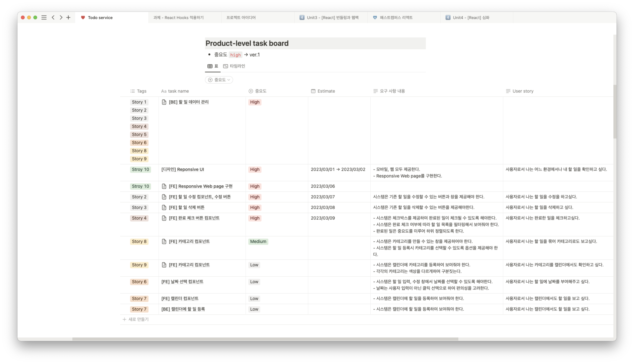Click page icon of Story 8 카테고리 컴포넌트
634x364 pixels.
pyautogui.click(x=164, y=242)
